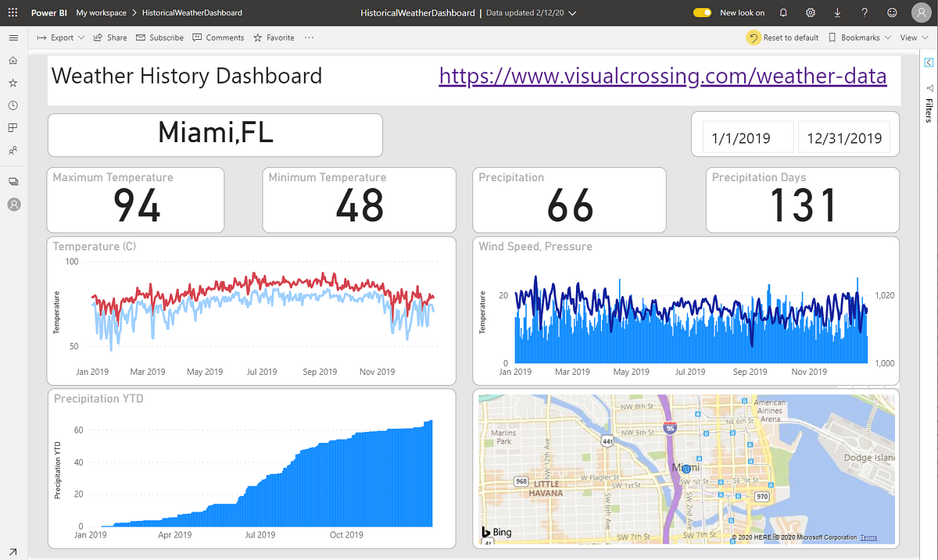Go to Home in the sidebar

click(13, 60)
